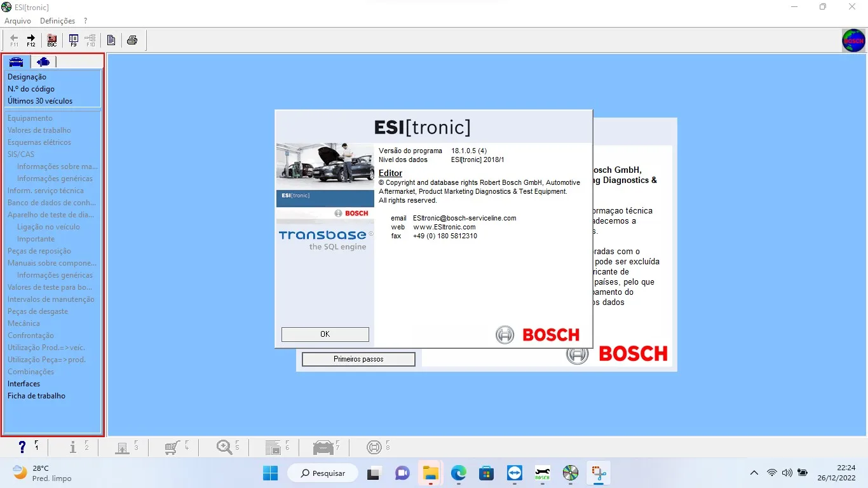
Task: Click SIS/CAS sidebar entry
Action: point(21,154)
